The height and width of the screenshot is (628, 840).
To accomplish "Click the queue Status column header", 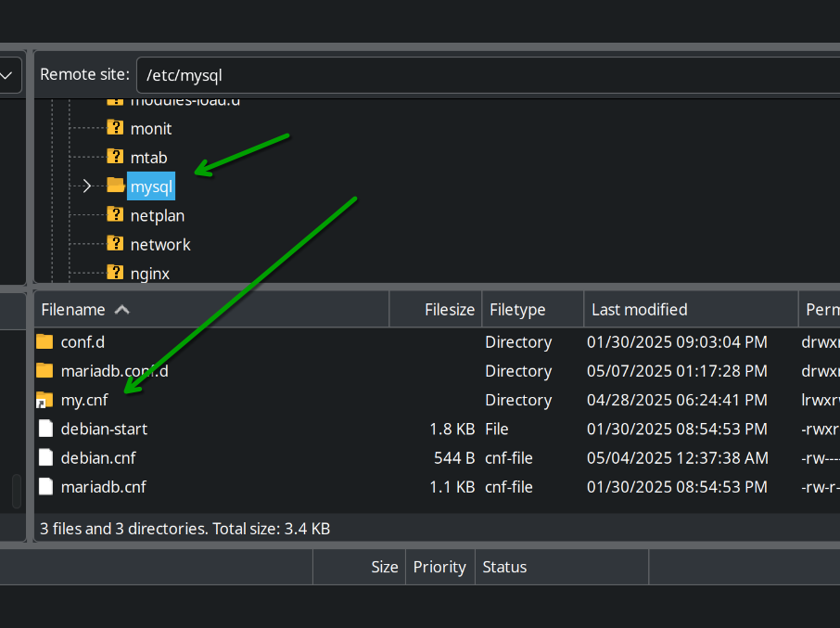I will pos(562,567).
